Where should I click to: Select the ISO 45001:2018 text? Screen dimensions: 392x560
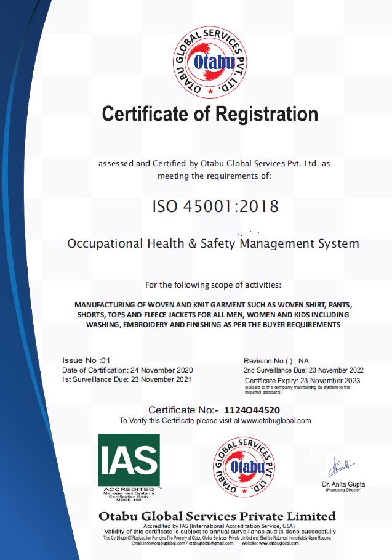click(x=215, y=206)
